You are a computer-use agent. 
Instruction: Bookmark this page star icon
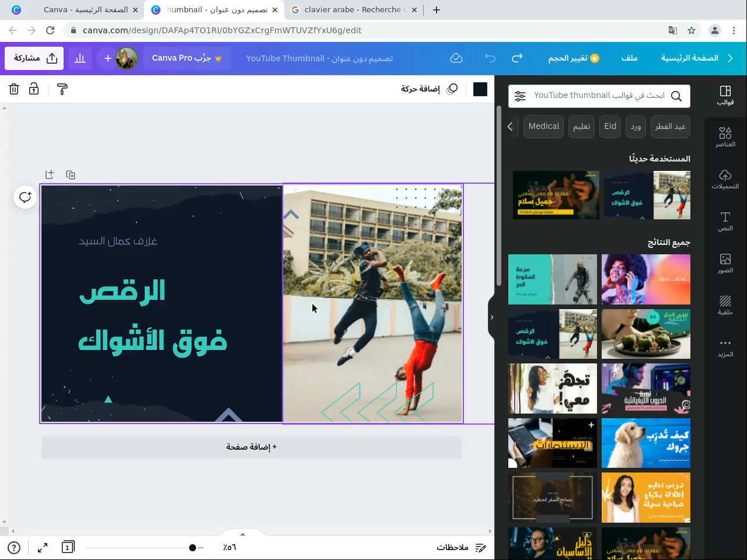[x=692, y=30]
